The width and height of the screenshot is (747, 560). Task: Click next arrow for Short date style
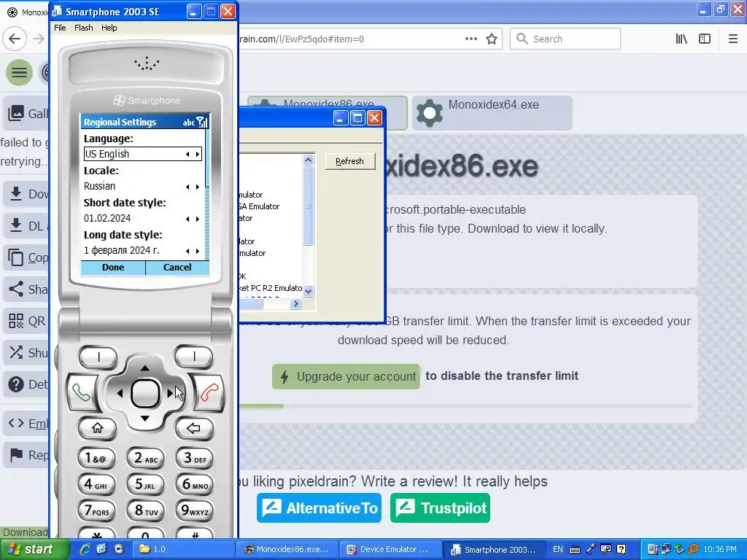[198, 219]
